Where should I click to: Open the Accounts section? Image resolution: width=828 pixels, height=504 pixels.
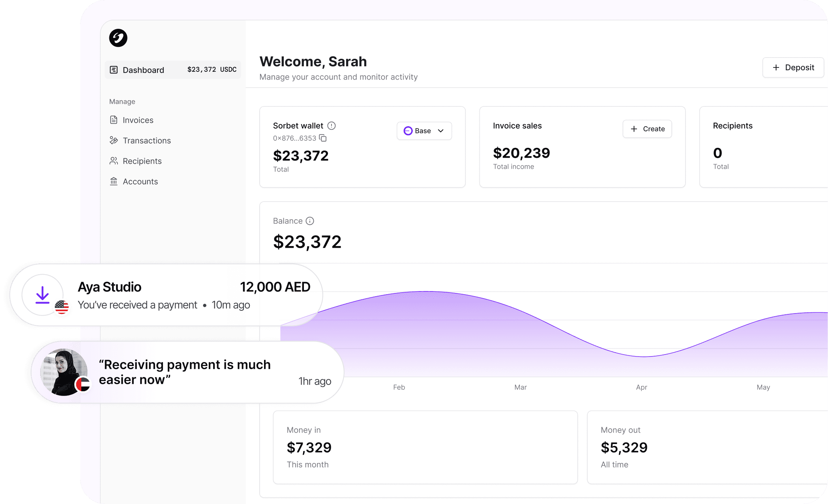click(140, 181)
